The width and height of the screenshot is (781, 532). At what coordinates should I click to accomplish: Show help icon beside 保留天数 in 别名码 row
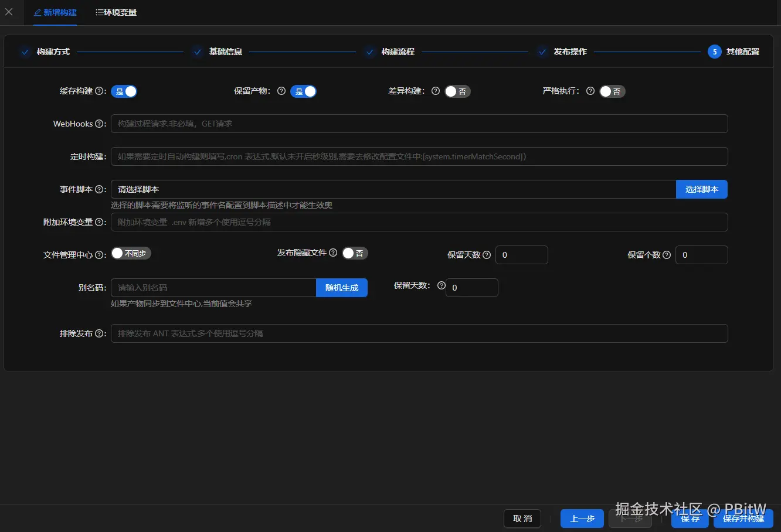point(442,285)
